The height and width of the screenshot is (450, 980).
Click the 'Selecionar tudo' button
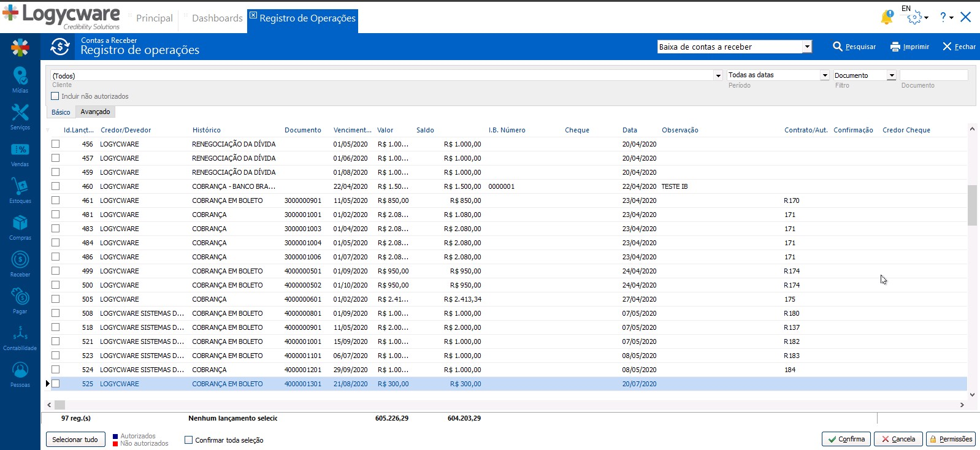[x=75, y=440]
